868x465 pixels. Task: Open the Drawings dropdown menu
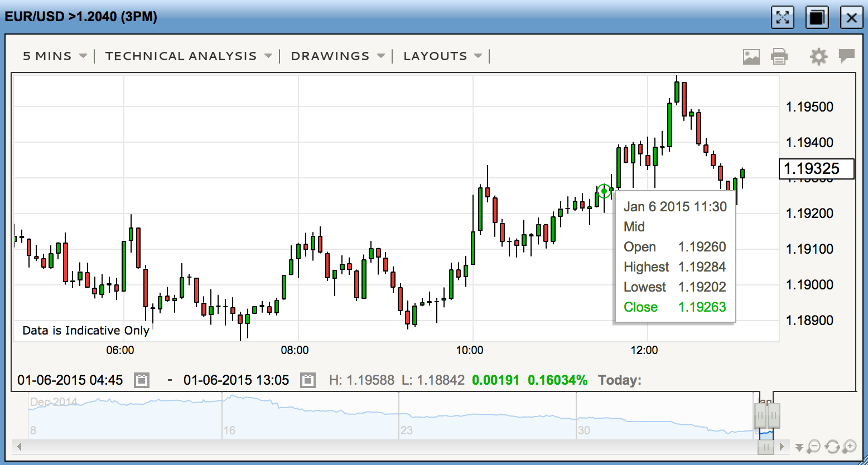pos(337,56)
